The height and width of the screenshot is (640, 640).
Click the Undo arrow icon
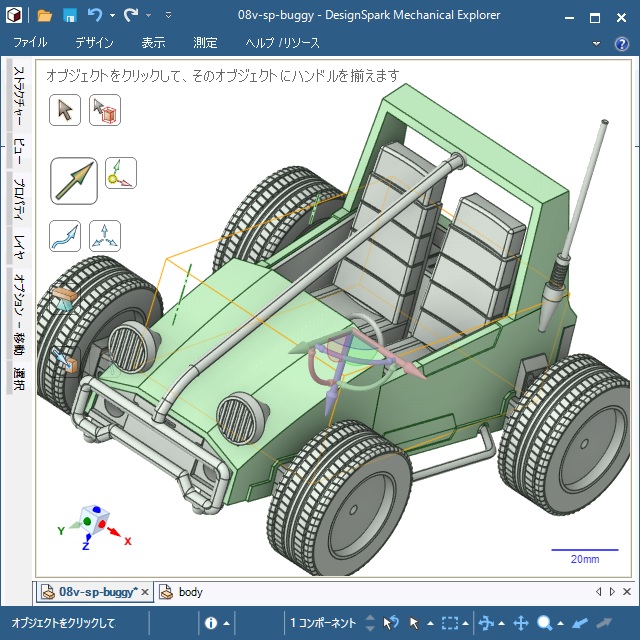(x=95, y=16)
